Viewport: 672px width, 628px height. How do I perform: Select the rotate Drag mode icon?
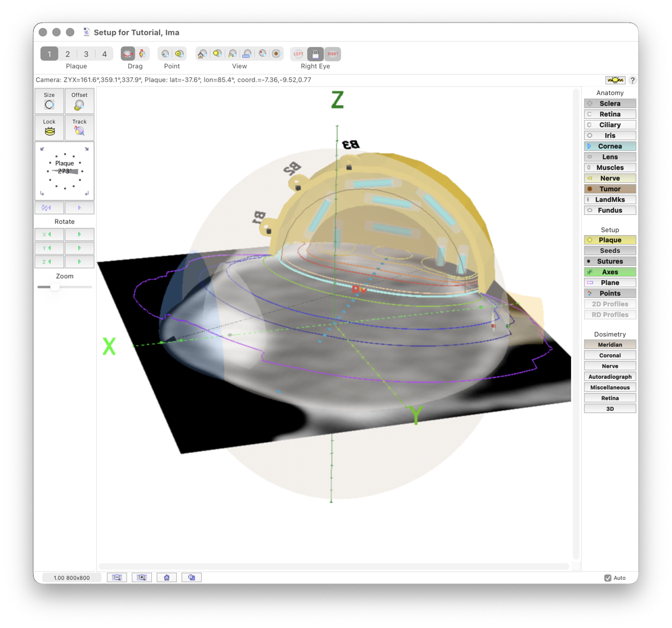[x=128, y=53]
